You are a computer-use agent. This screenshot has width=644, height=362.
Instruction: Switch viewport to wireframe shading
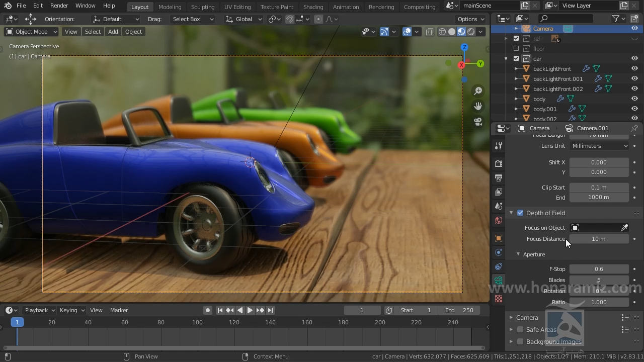point(442,32)
